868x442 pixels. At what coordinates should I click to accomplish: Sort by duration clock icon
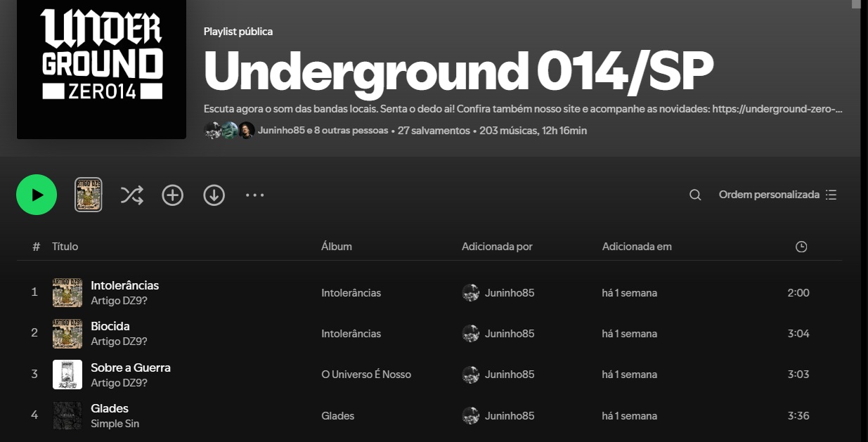tap(801, 247)
